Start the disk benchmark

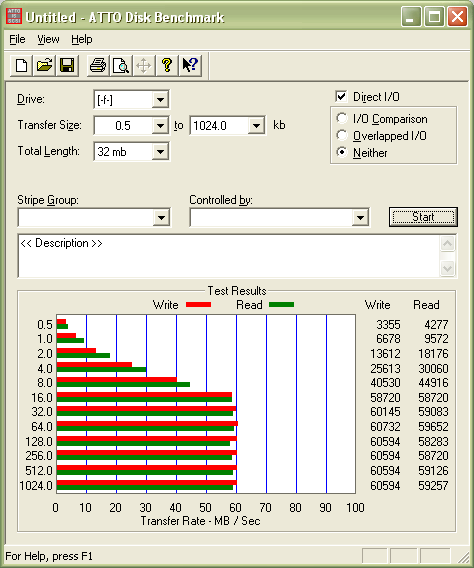(x=423, y=217)
